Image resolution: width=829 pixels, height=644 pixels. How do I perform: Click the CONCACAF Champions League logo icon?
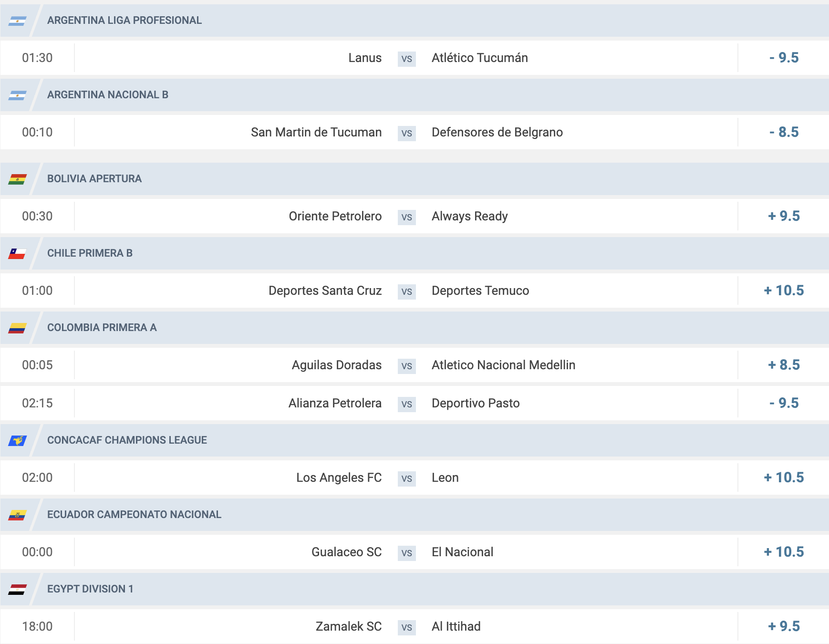pos(17,440)
